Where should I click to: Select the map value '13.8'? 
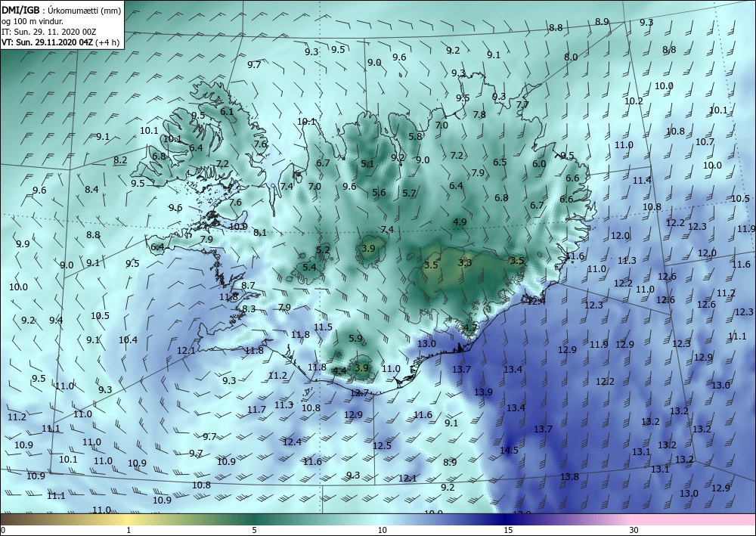click(569, 476)
